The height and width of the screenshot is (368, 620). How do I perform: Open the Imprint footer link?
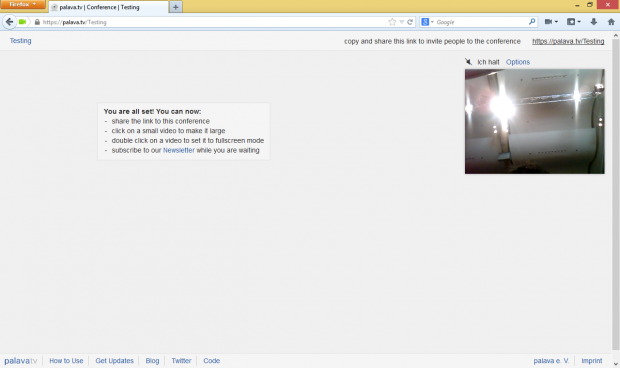592,360
